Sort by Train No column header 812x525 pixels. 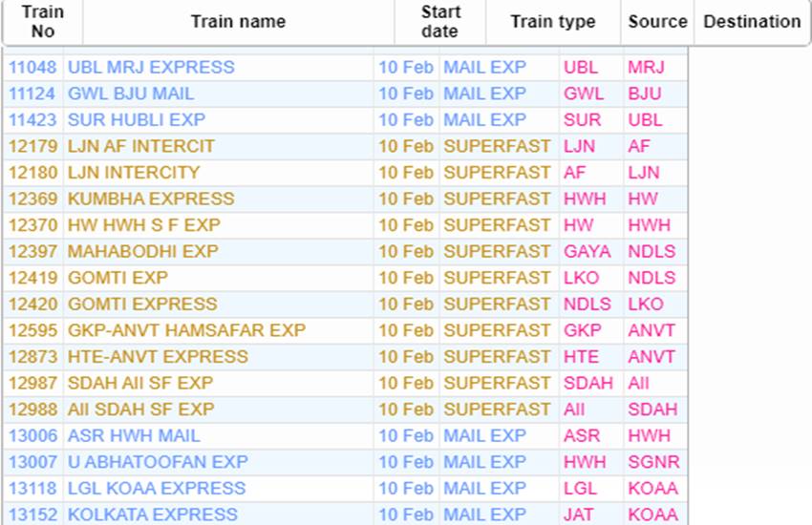[x=43, y=22]
